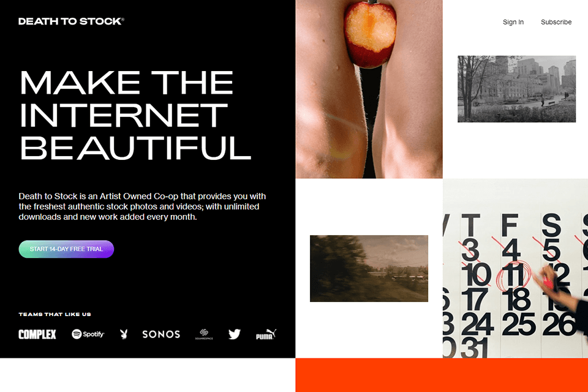Open the bitten apple photo

(369, 89)
